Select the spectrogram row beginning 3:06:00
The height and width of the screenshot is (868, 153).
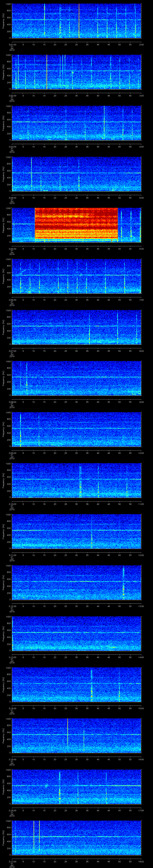pos(77,276)
